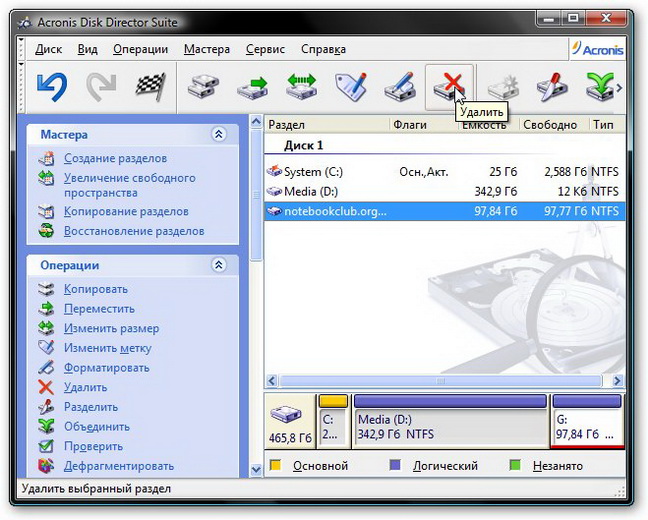Click sidebar scroll down arrow
The width and height of the screenshot is (648, 520).
coord(256,470)
